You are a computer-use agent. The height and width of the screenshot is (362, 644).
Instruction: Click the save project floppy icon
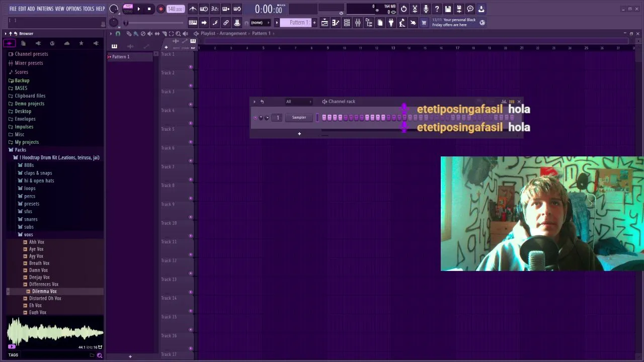coord(448,9)
